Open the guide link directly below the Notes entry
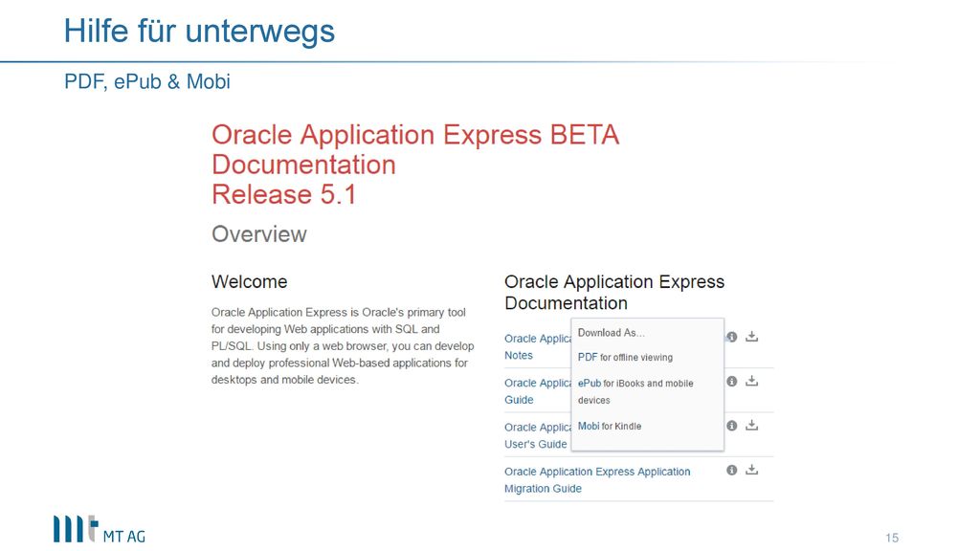Viewport: 980px width, 551px height. [538, 391]
